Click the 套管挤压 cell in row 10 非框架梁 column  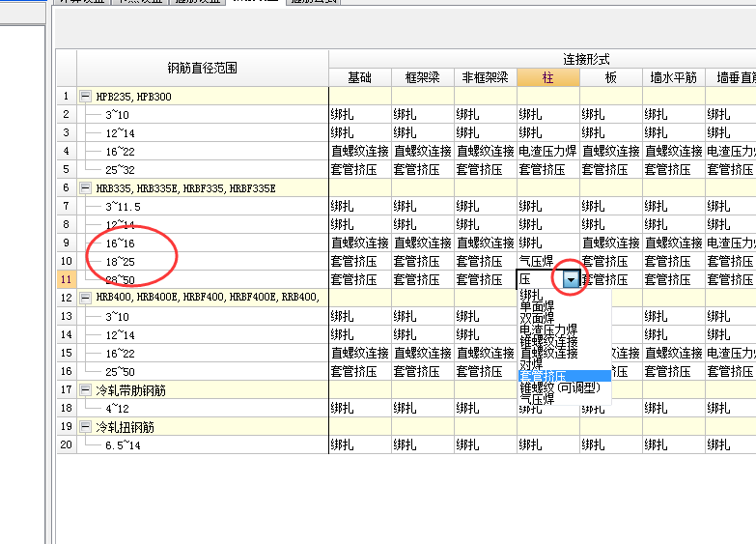(485, 261)
